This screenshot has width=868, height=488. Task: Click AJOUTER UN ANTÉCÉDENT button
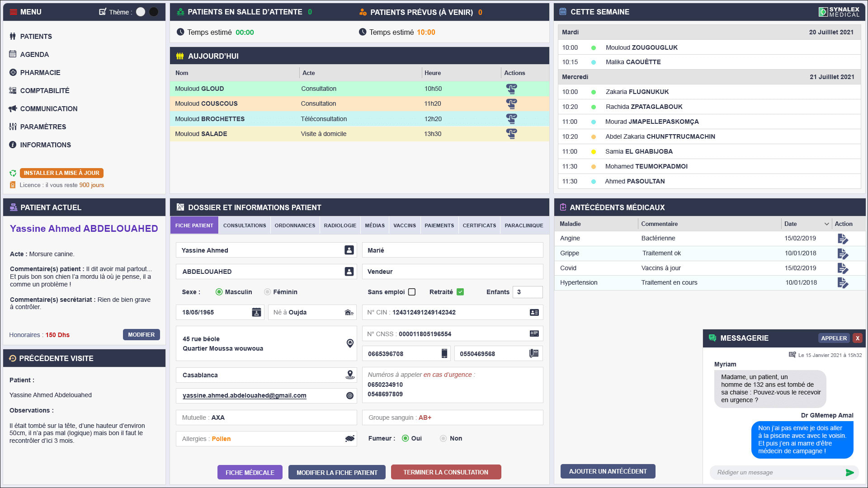[x=608, y=471]
